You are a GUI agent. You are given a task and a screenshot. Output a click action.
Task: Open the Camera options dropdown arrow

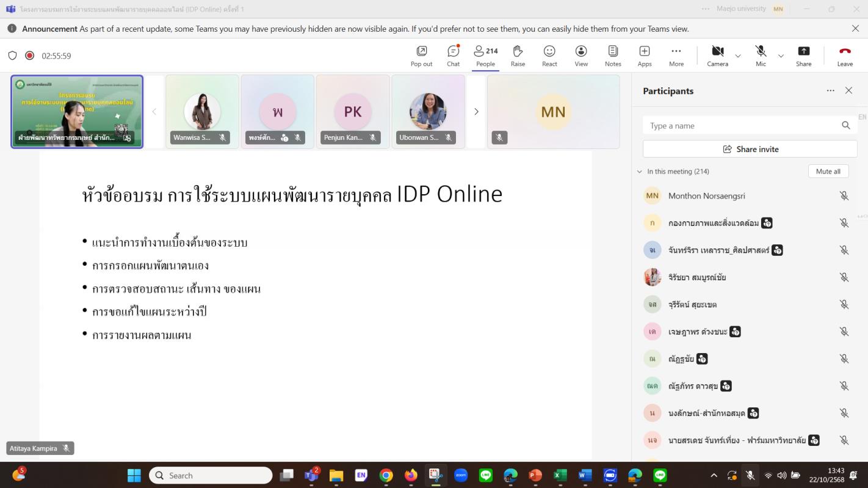coord(738,56)
